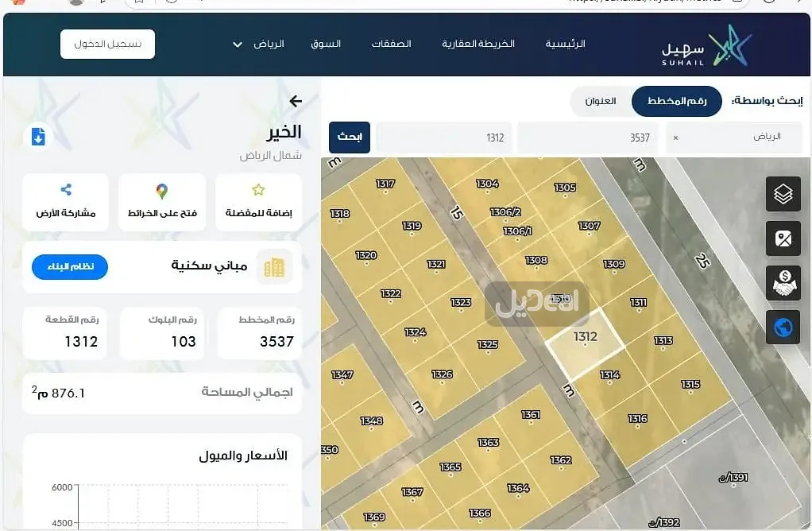Show deals using the handshake icon
This screenshot has height=531, width=812.
(783, 283)
